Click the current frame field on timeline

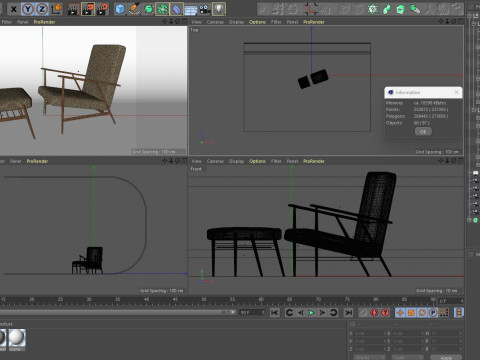(x=450, y=301)
